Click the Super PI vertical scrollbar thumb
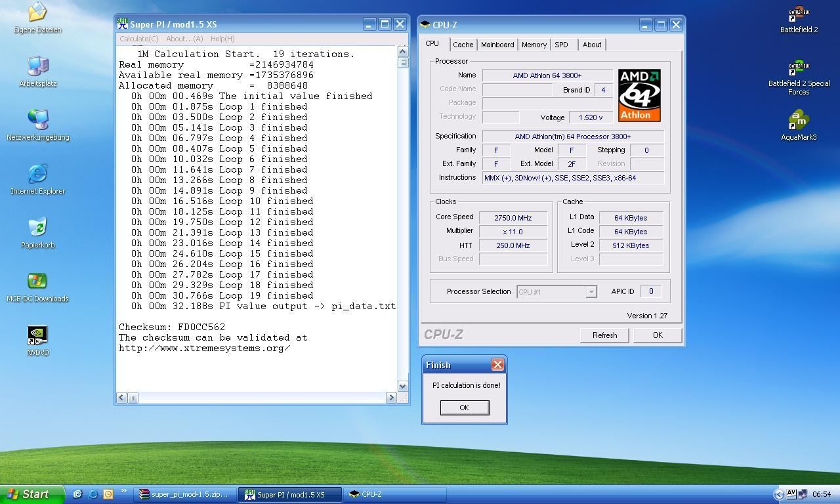Screen dimensions: 840x504 (x=403, y=63)
